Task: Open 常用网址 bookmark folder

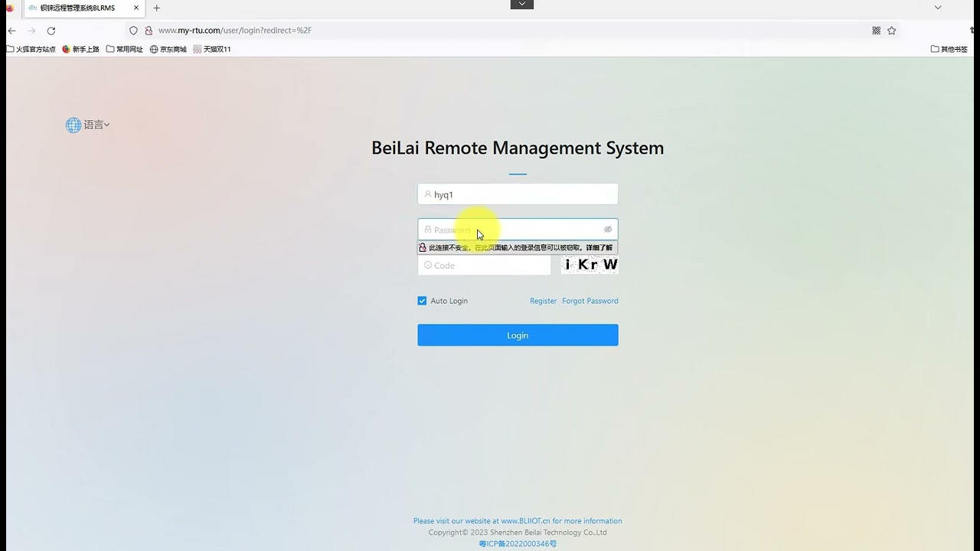Action: pyautogui.click(x=124, y=49)
